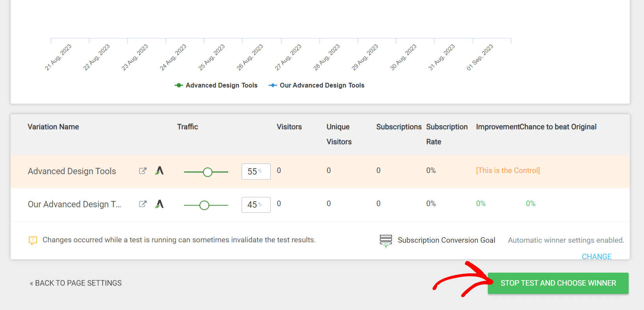Viewport: 644px width, 310px height.
Task: Go back to page settings
Action: point(76,283)
